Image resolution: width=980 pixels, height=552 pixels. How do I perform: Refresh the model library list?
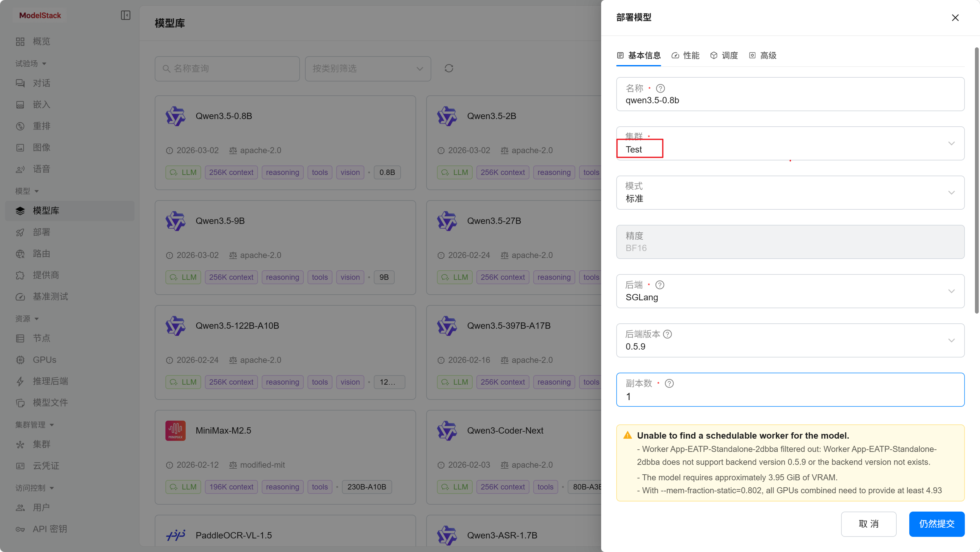(449, 69)
